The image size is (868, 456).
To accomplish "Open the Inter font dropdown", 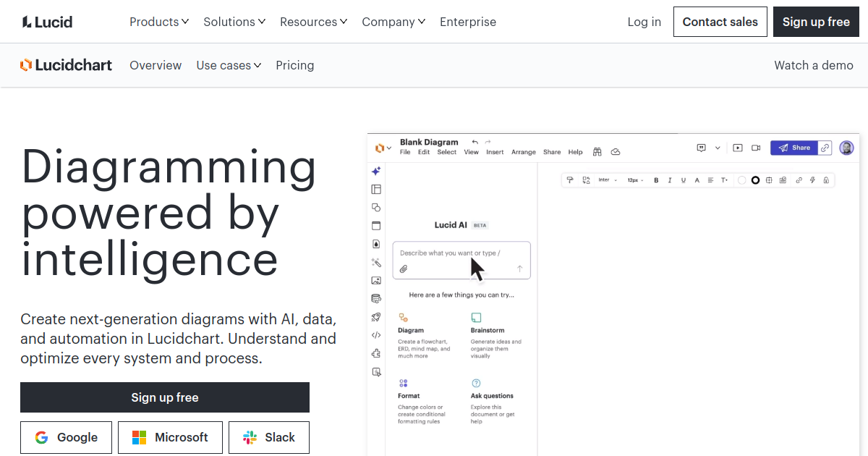I will [608, 180].
